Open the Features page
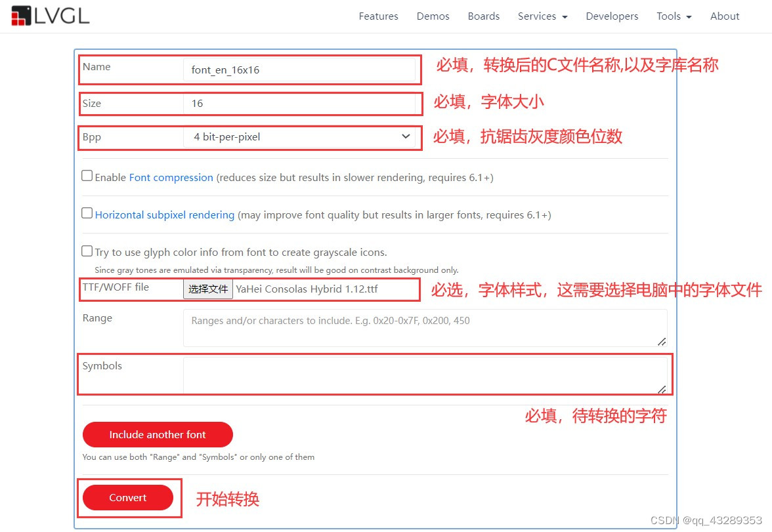This screenshot has width=772, height=532. click(378, 16)
